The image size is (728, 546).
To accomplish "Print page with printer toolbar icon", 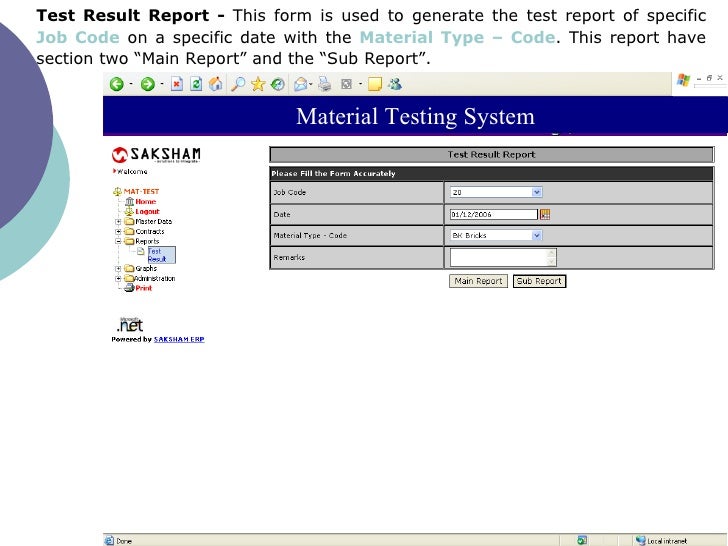I will coord(325,84).
